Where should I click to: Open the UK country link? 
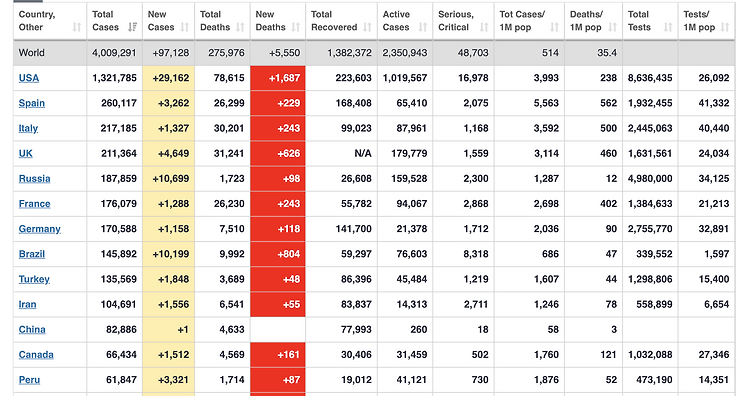25,154
